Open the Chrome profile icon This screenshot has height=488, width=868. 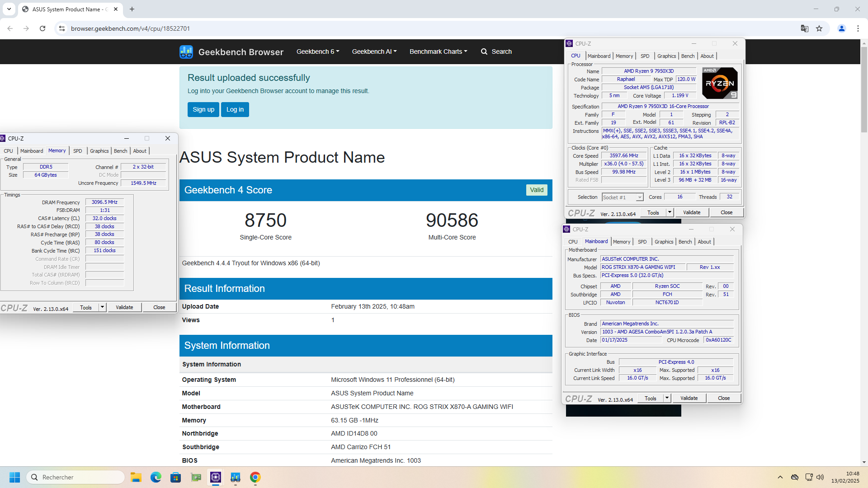842,28
